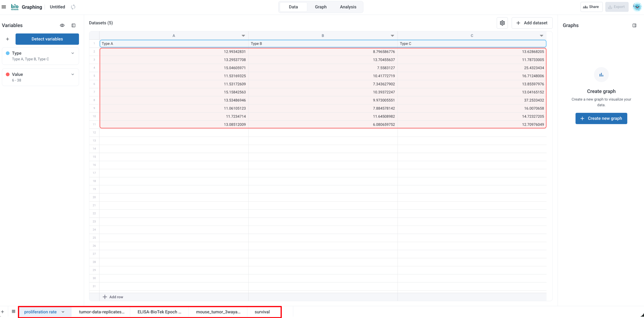This screenshot has width=644, height=318.
Task: Add a new variable with plus icon
Action: click(8, 39)
